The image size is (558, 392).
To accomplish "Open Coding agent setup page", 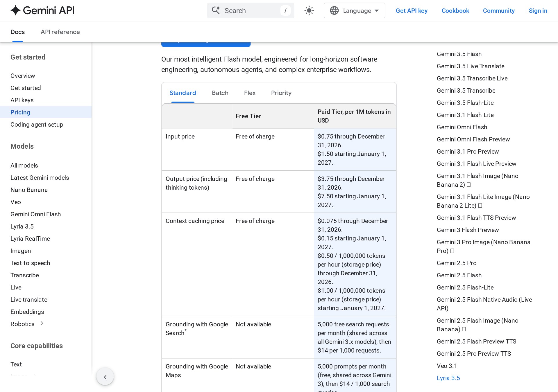I will pyautogui.click(x=37, y=125).
